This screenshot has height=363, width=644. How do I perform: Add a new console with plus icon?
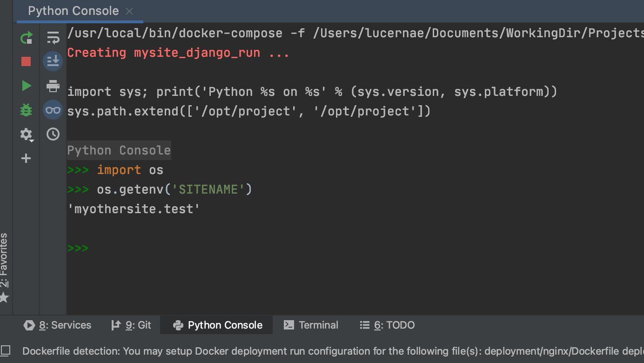coord(26,159)
